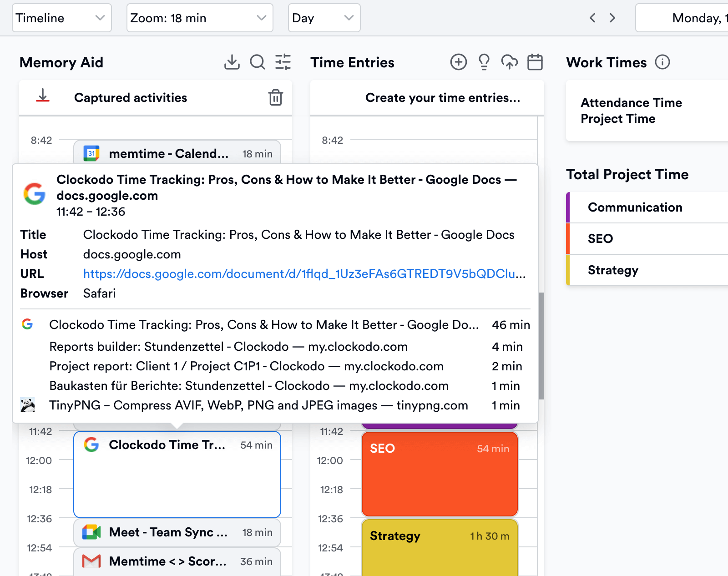The image size is (728, 576).
Task: Click the Google Calendar icon on memtime activity
Action: pos(91,153)
